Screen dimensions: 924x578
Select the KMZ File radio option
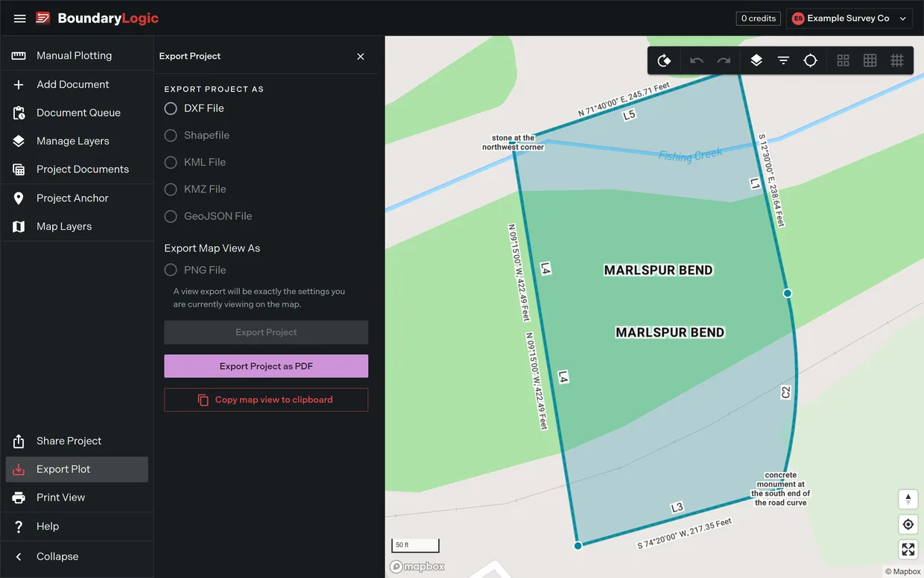171,189
